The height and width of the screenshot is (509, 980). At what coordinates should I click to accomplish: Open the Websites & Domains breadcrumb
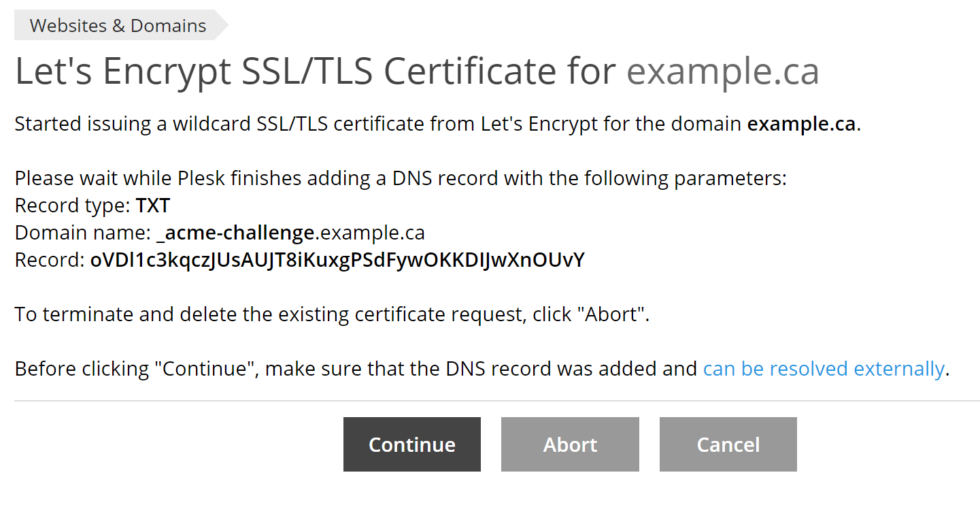click(x=118, y=26)
